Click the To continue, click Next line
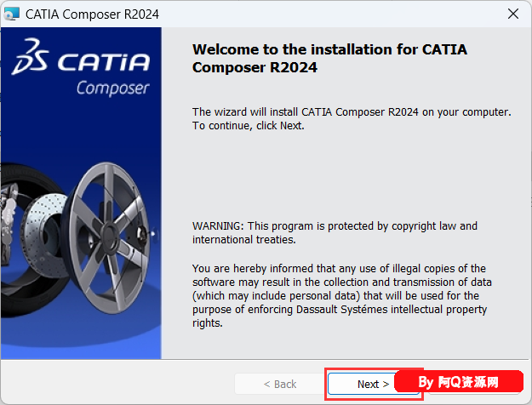Screen dimensions: 532x405 click(x=248, y=126)
